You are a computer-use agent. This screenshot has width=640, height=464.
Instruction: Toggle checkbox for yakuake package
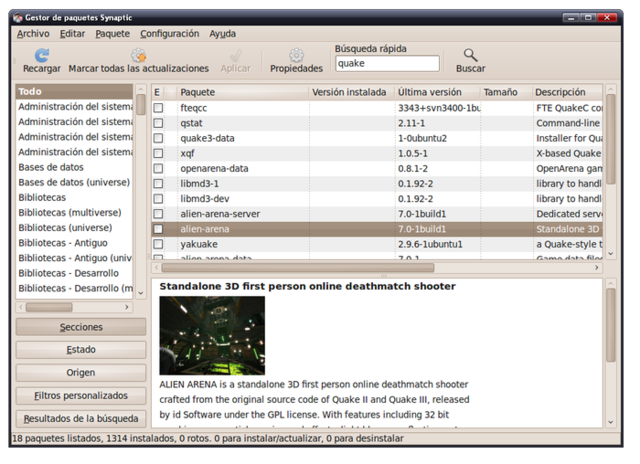(x=158, y=244)
